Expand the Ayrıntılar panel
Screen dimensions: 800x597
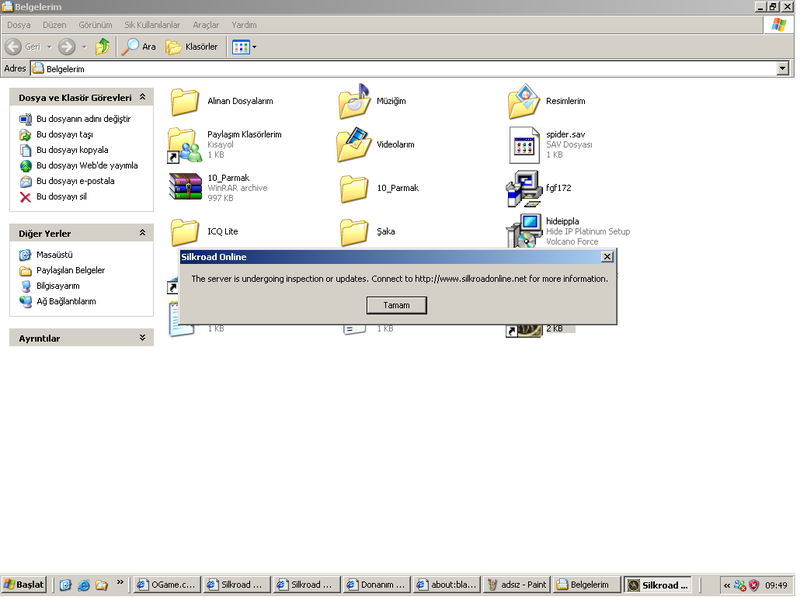(x=142, y=338)
